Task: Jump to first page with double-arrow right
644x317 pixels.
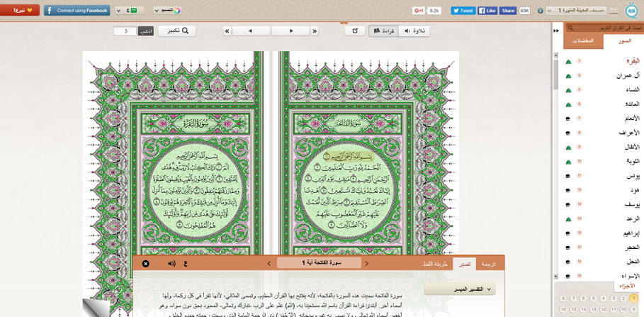Action: (x=315, y=31)
